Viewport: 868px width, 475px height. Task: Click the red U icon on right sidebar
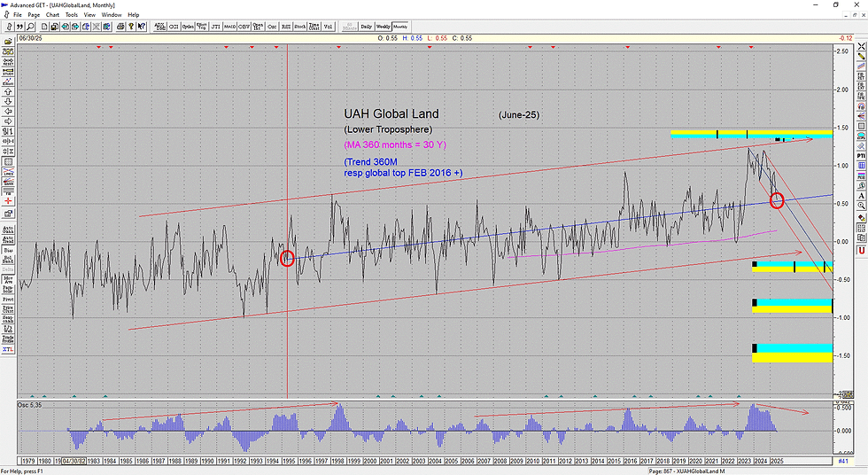(x=861, y=250)
